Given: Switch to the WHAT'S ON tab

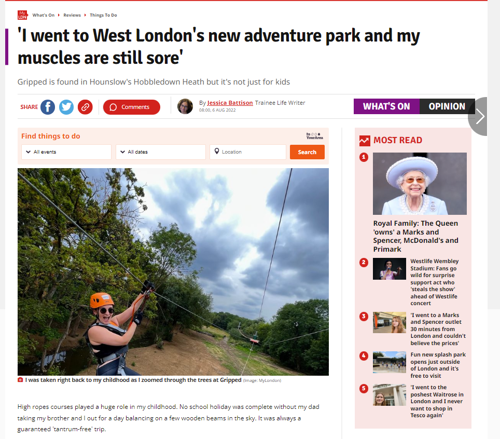Looking at the screenshot, I should click(386, 106).
